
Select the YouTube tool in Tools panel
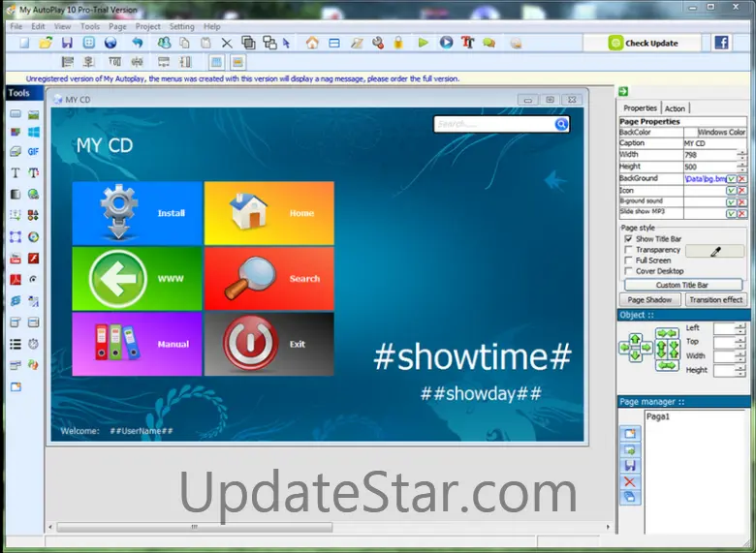pos(16,259)
